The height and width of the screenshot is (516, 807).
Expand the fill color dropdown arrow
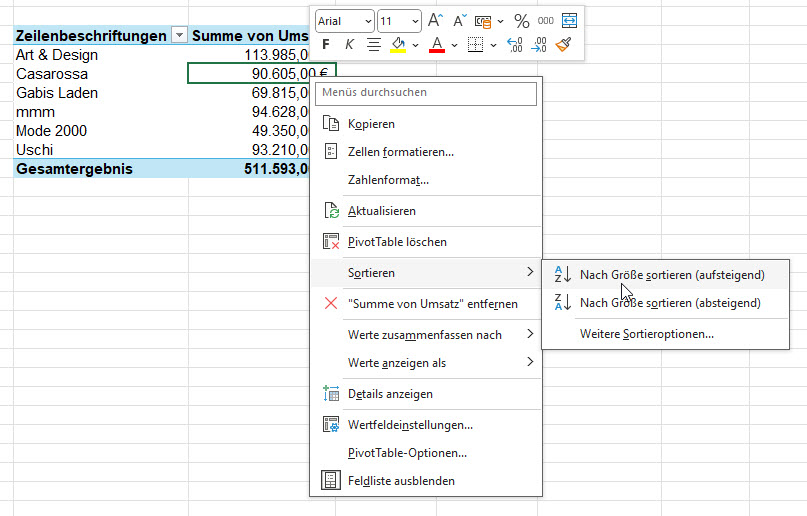415,45
